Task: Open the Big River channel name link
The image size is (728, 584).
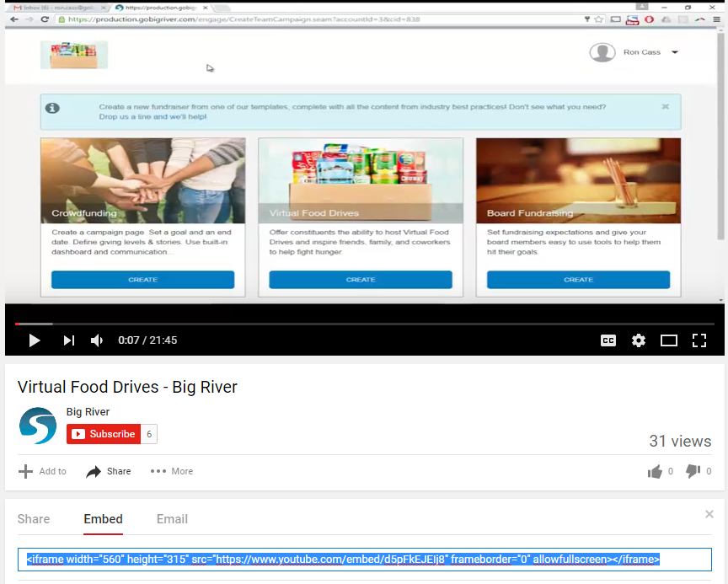Action: pos(88,412)
